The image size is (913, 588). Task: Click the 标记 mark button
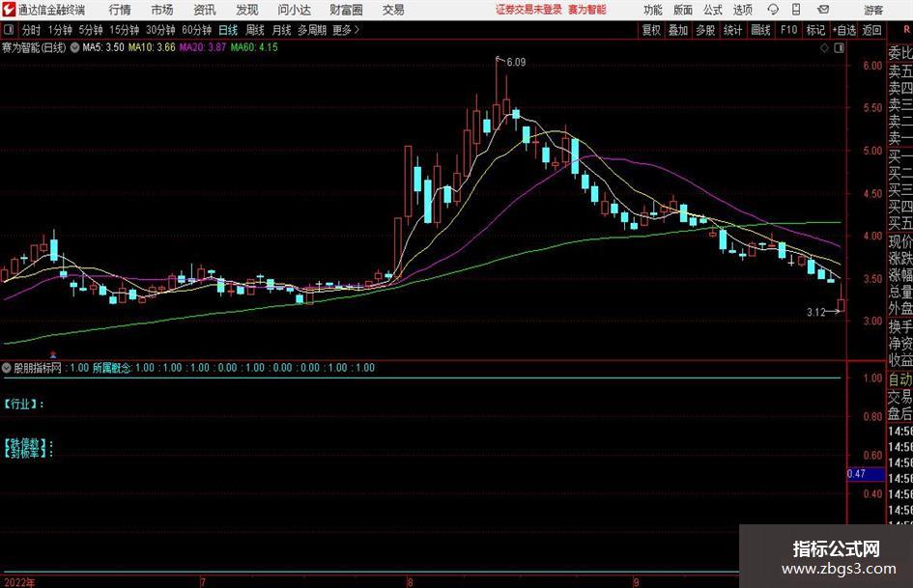(815, 30)
